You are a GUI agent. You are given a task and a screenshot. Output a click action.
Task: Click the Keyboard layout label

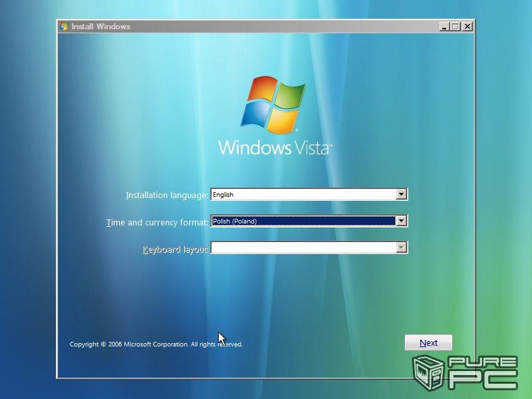coord(176,250)
